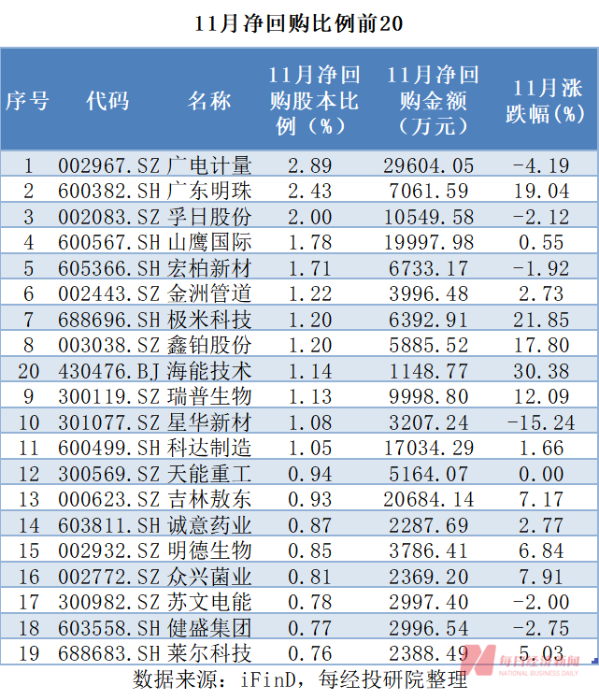Click the data source note mentioning iFinD
Viewport: 599px width, 700px height.
coord(300,680)
